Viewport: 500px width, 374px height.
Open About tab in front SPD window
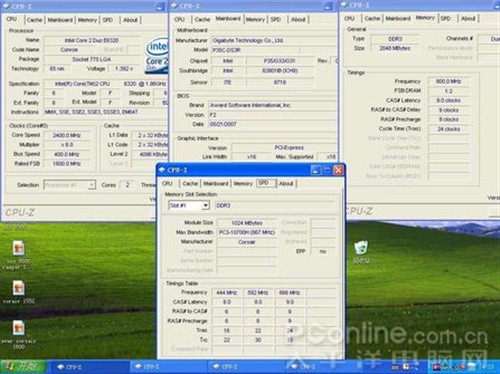286,183
